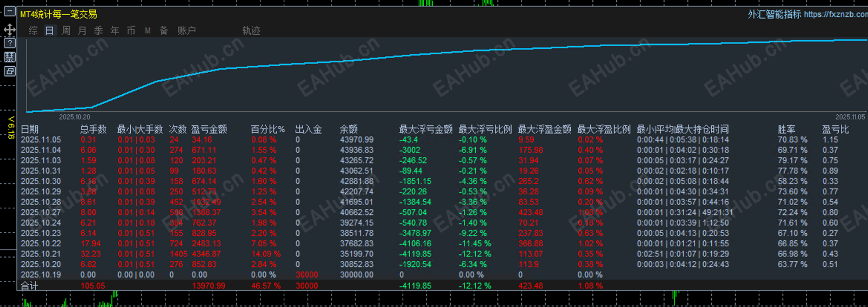The height and width of the screenshot is (307, 868).
Task: Click the 盈亏金额 column header
Action: point(209,129)
